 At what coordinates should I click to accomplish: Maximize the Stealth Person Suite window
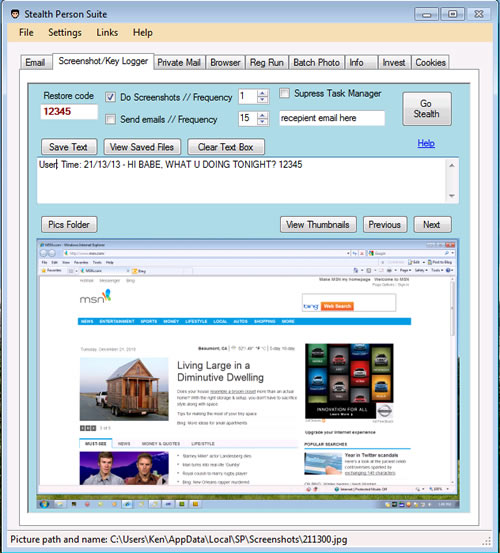click(452, 14)
